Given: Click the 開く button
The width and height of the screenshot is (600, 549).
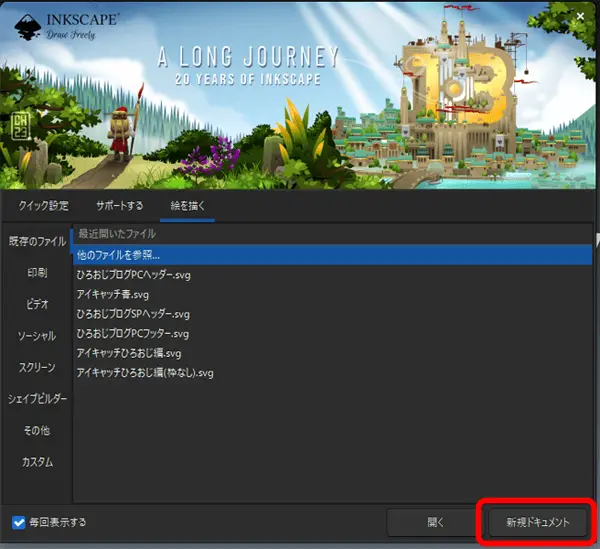Looking at the screenshot, I should [x=435, y=522].
